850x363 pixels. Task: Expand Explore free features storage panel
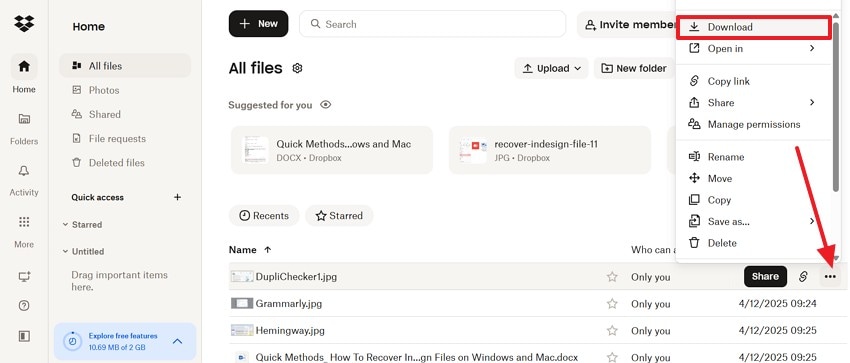point(177,341)
